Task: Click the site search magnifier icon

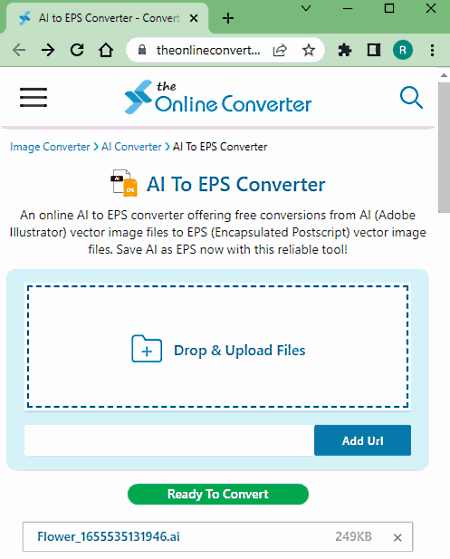Action: [411, 97]
